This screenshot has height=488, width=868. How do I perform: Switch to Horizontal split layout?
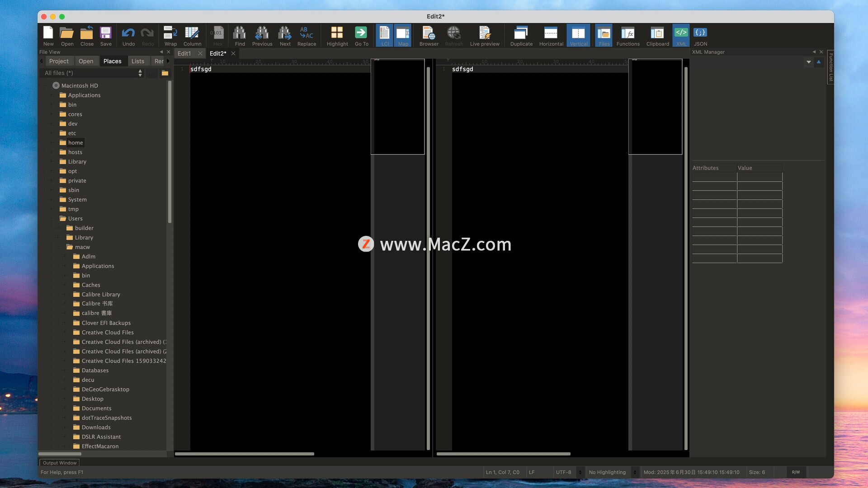[x=551, y=36]
